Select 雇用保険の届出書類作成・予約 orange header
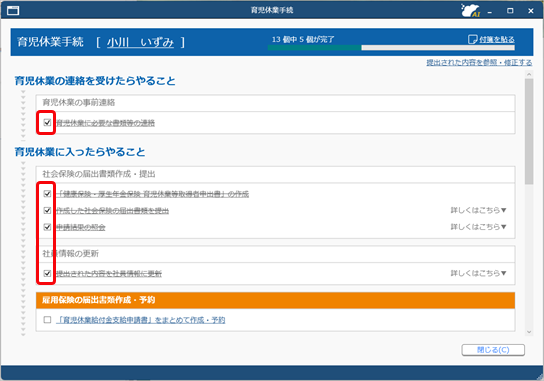The image size is (544, 381). (275, 300)
